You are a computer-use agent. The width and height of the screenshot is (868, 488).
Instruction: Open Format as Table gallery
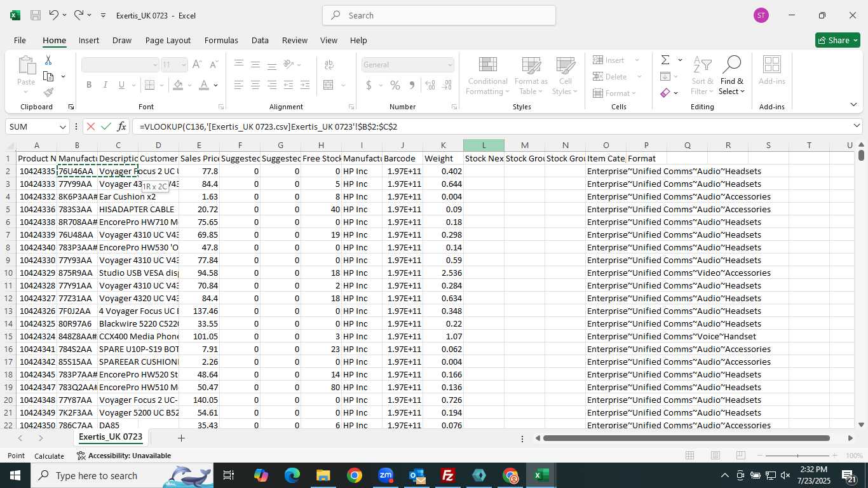coord(531,76)
